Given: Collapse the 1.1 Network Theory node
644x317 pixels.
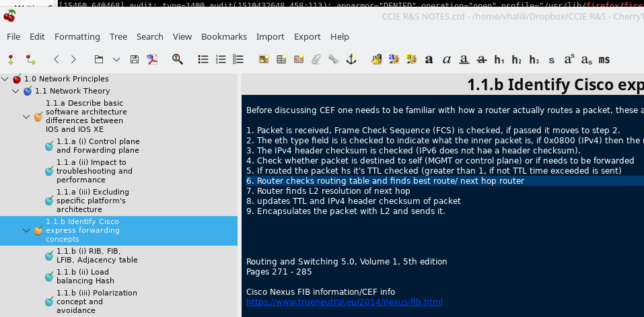Looking at the screenshot, I should click(x=15, y=91).
